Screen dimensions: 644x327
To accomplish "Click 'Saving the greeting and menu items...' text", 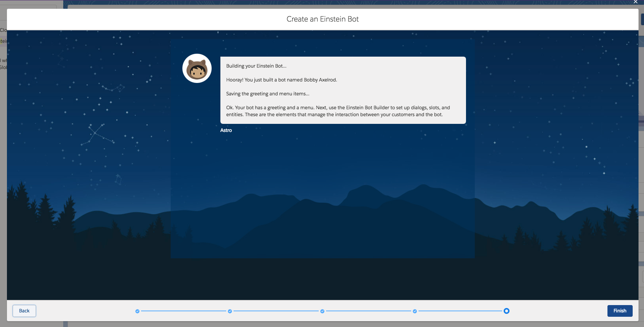I will pyautogui.click(x=268, y=94).
